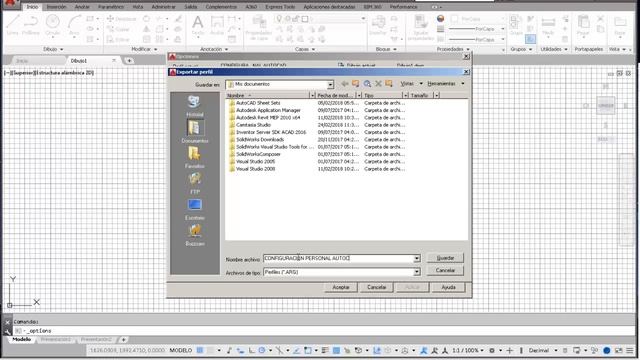Switch to the Inicio ribbon tab

[x=32, y=7]
